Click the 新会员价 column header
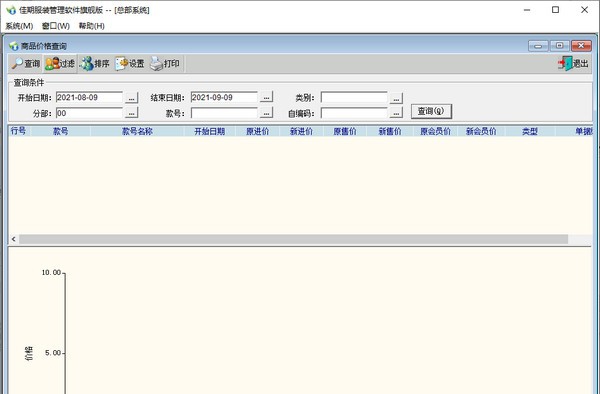600x394 pixels. pos(481,131)
